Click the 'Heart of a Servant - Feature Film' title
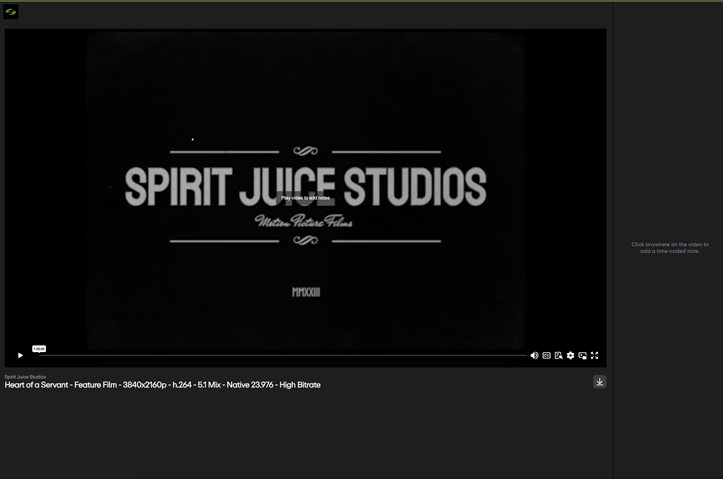The width and height of the screenshot is (723, 479). pyautogui.click(x=162, y=385)
